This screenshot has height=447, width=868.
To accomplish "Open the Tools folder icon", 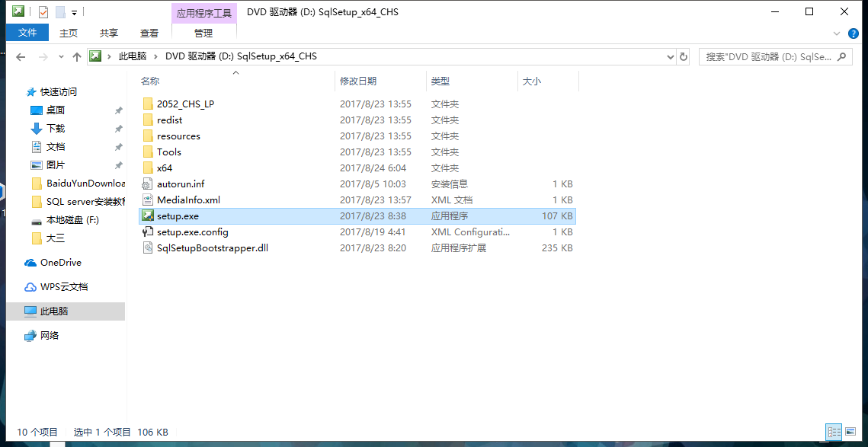I will (x=148, y=152).
